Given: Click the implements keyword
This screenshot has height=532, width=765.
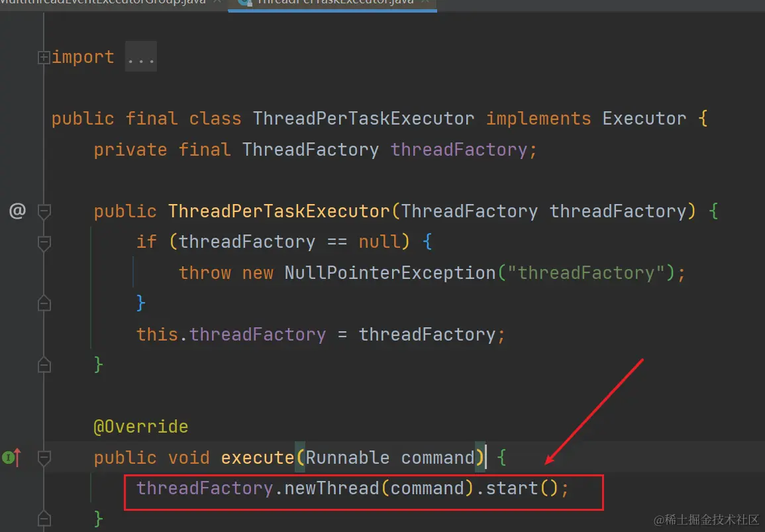Looking at the screenshot, I should point(538,119).
